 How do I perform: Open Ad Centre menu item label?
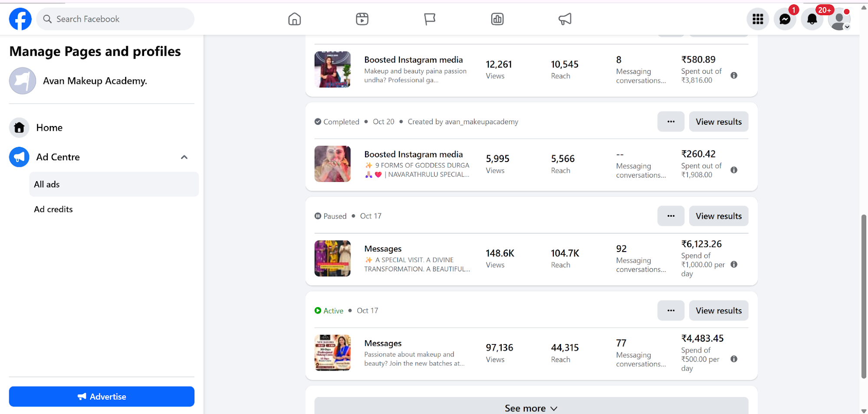click(x=58, y=157)
